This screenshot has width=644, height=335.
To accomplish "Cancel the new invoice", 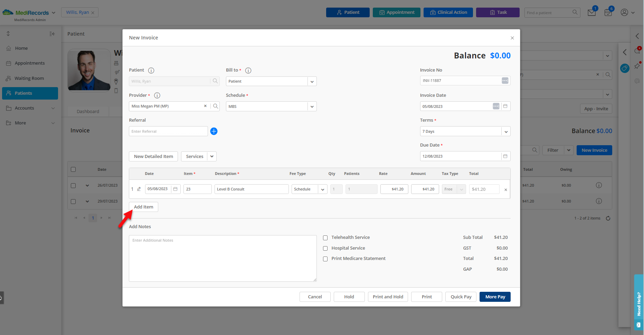I will 315,297.
